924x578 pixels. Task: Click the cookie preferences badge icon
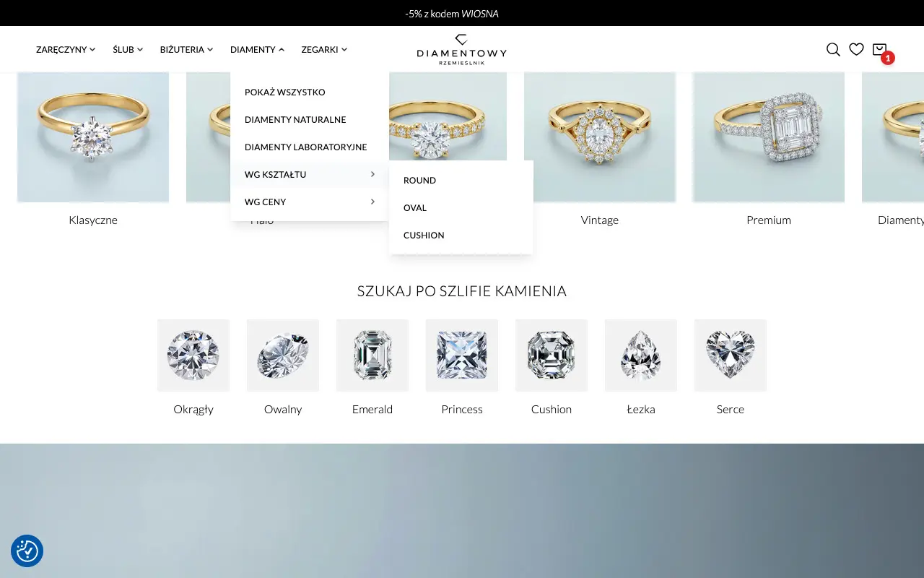click(x=27, y=551)
